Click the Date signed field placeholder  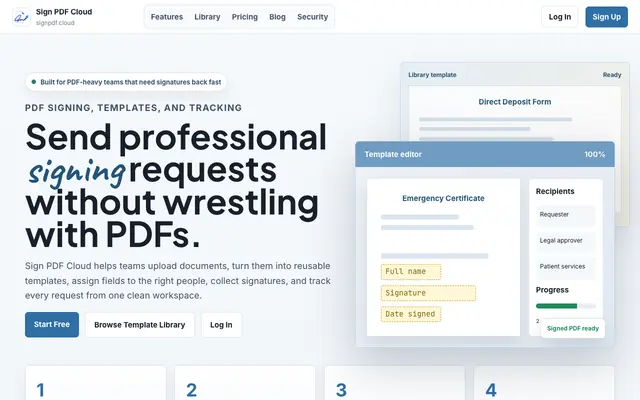click(411, 314)
